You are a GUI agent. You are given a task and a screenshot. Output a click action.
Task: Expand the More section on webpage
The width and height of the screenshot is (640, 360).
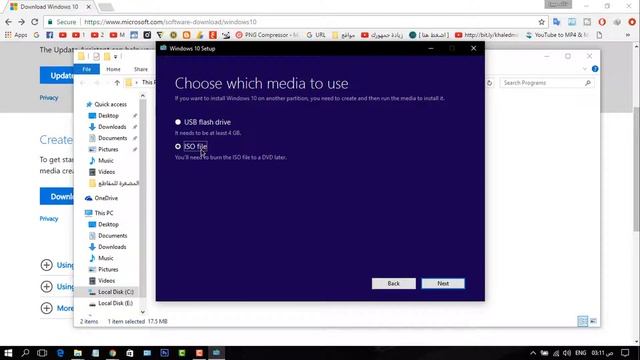[x=57, y=308]
